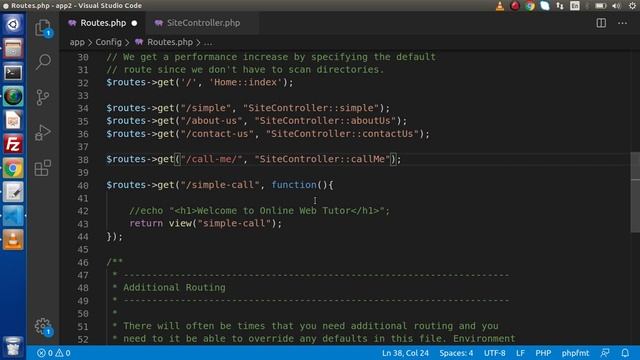Open the text editor dock icon
The width and height of the screenshot is (640, 360).
[x=13, y=192]
